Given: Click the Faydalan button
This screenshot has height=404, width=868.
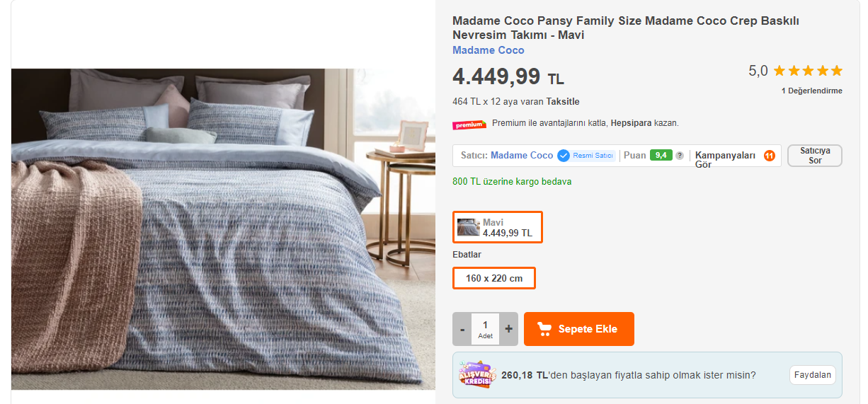Looking at the screenshot, I should 812,375.
